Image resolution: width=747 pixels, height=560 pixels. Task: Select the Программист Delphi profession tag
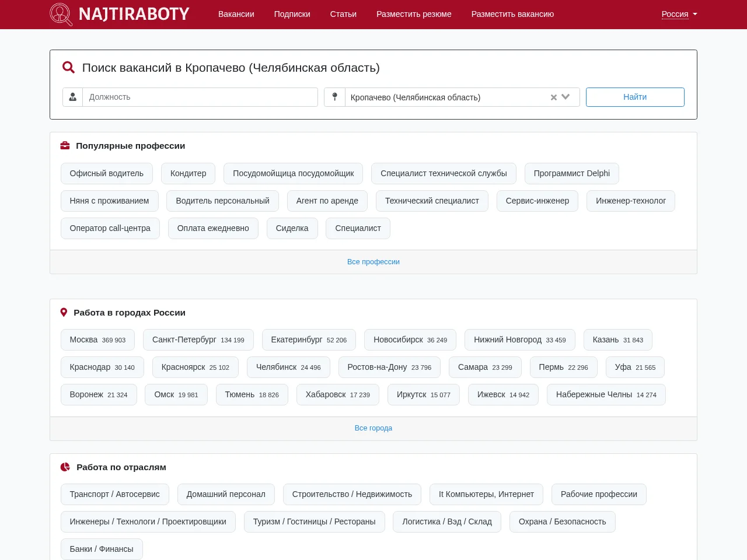(572, 174)
